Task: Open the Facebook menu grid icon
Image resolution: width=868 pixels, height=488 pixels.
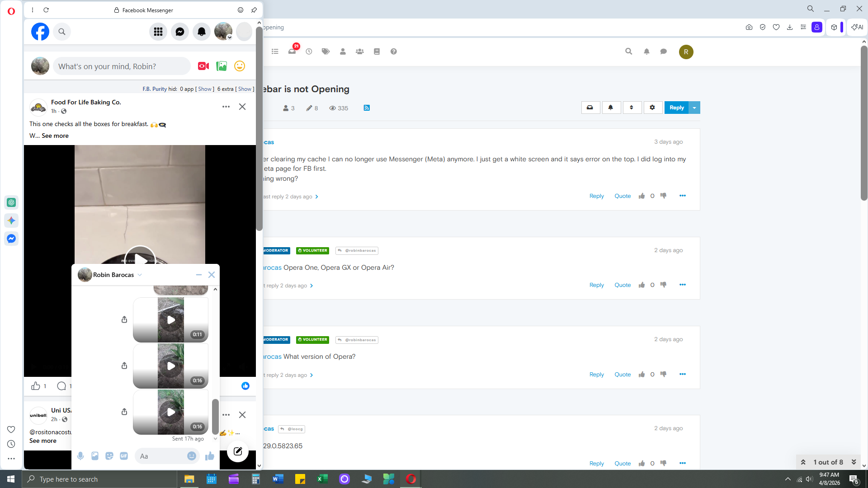Action: [x=158, y=32]
